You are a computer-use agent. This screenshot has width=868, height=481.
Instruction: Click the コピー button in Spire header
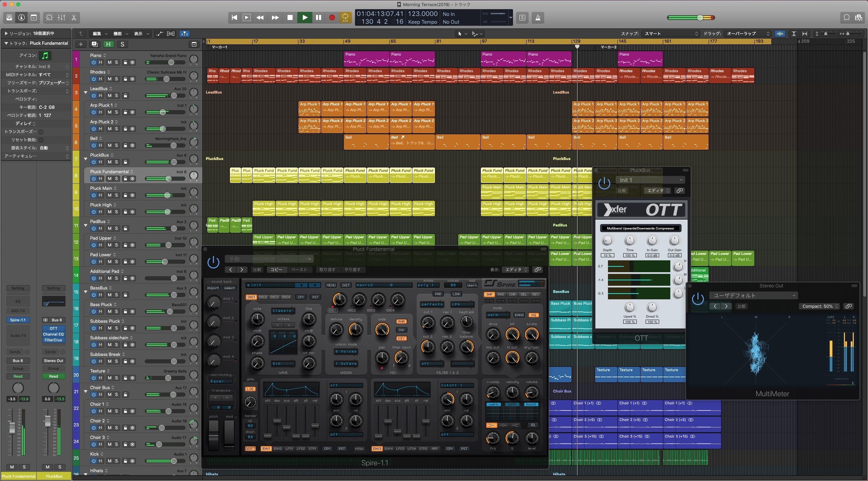pyautogui.click(x=276, y=270)
